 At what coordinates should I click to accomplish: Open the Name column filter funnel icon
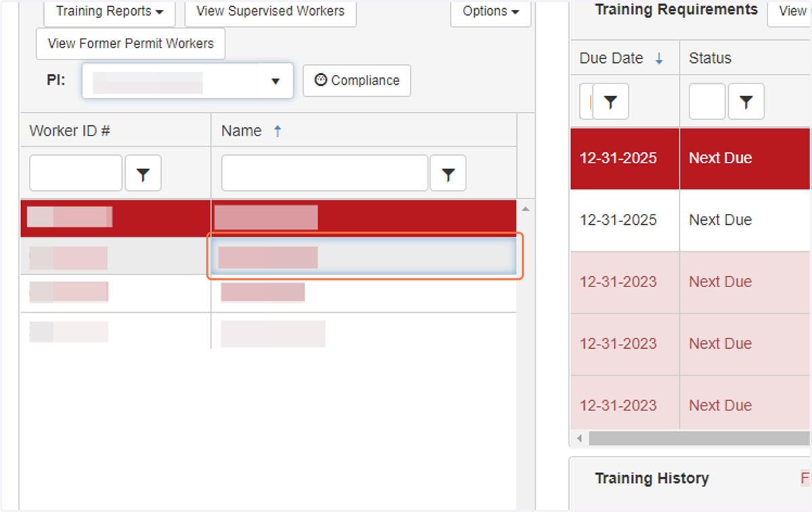[448, 174]
